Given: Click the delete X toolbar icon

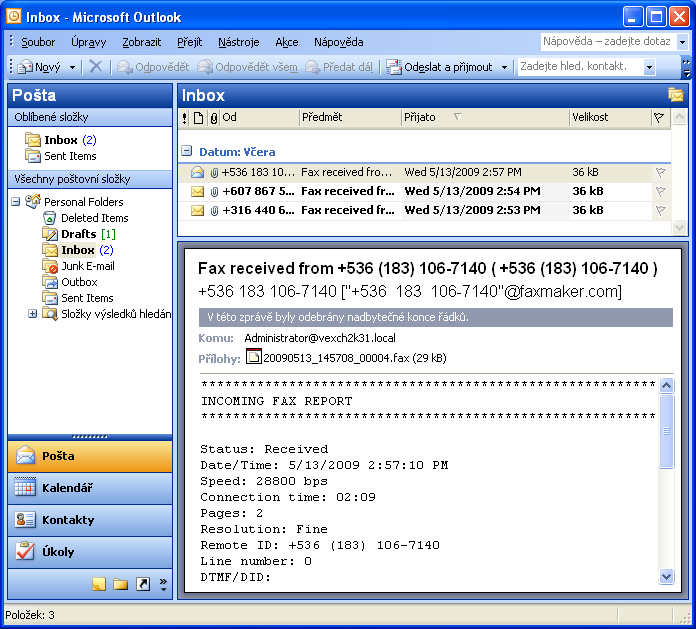Looking at the screenshot, I should click(x=95, y=67).
